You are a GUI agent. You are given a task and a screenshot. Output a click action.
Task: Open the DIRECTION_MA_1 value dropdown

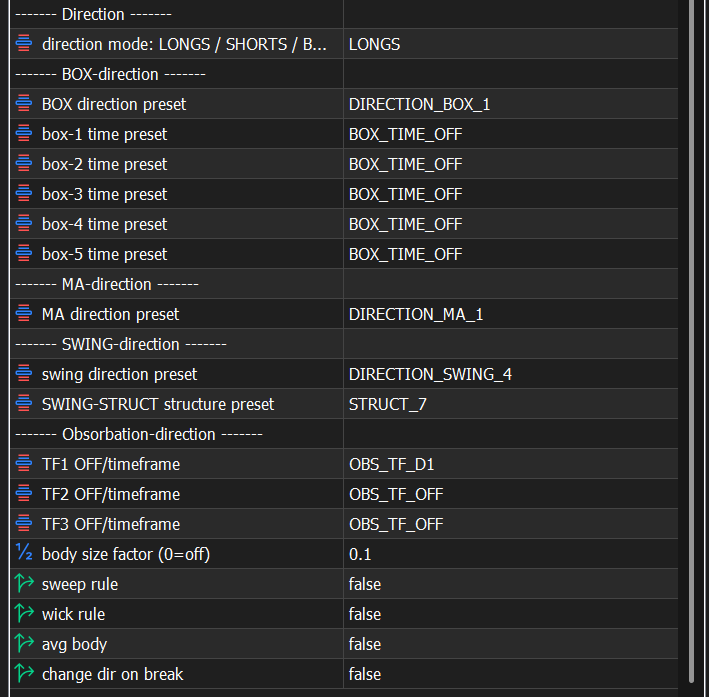(510, 314)
